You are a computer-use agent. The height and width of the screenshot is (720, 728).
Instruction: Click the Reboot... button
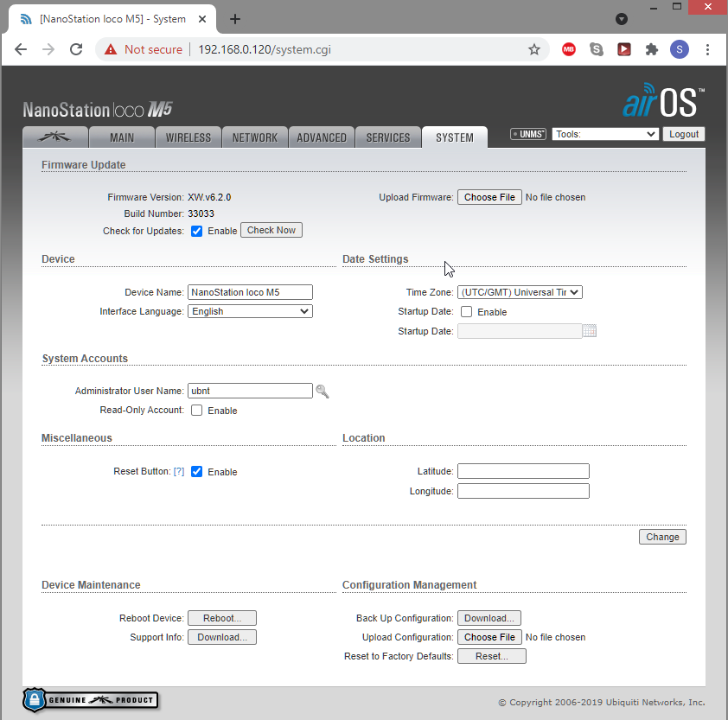click(x=222, y=618)
